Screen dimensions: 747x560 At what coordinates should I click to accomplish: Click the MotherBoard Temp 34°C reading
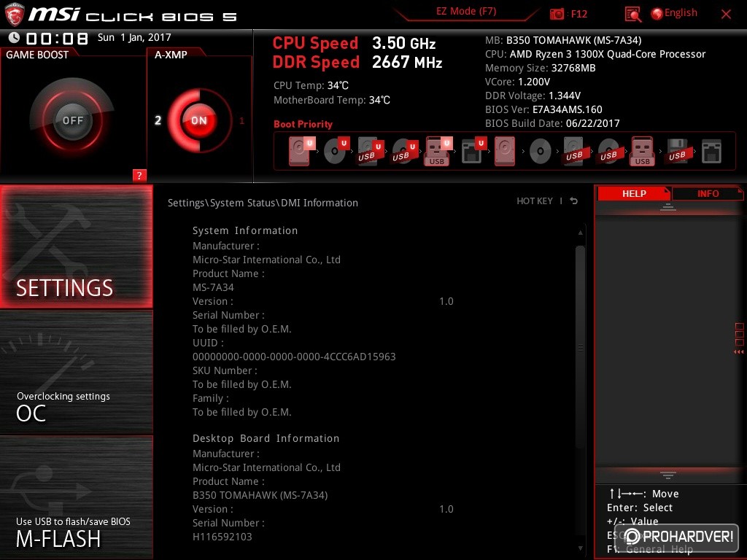point(332,100)
